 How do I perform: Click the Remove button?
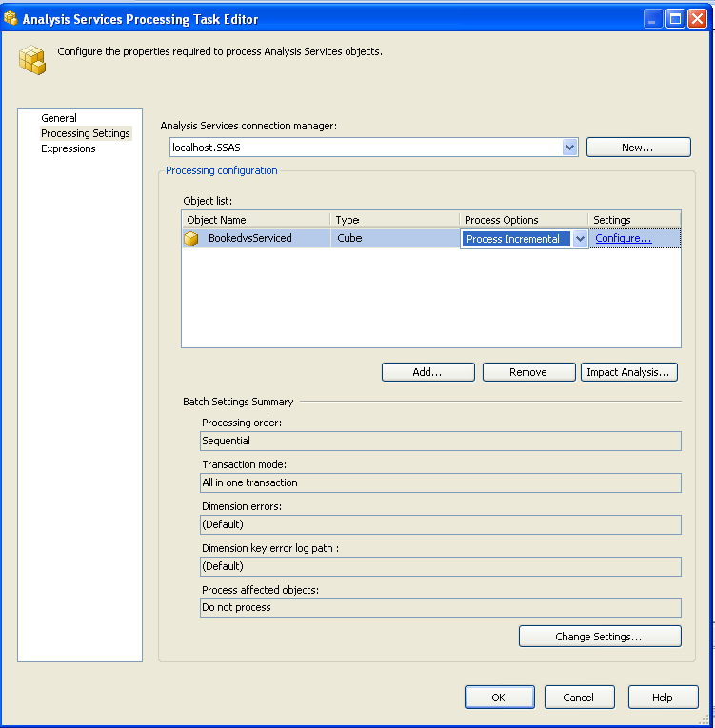pos(528,372)
